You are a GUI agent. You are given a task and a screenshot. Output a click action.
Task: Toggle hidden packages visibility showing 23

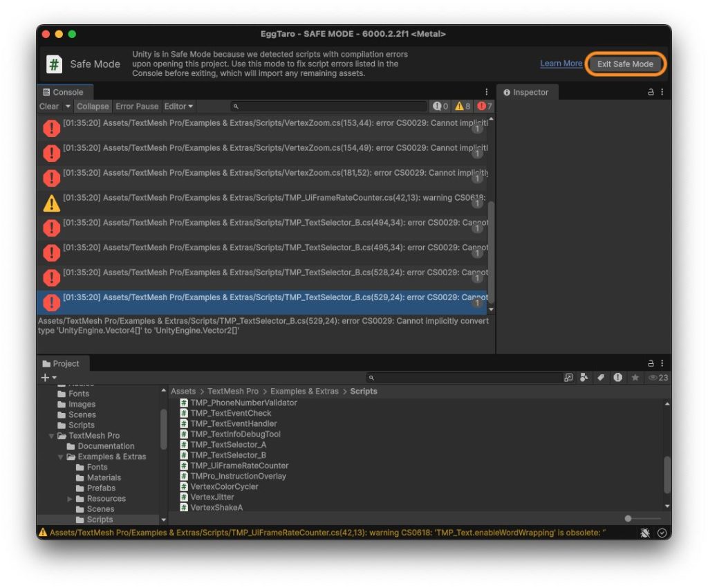(658, 378)
